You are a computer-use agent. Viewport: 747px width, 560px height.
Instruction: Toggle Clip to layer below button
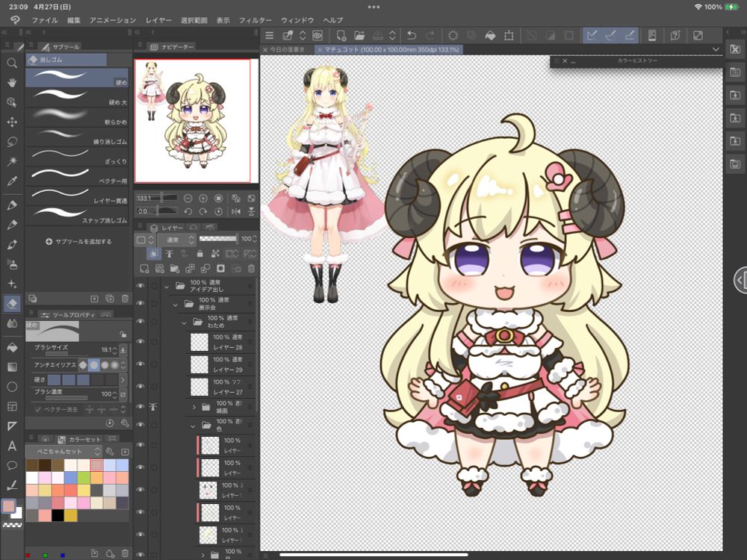pyautogui.click(x=154, y=253)
